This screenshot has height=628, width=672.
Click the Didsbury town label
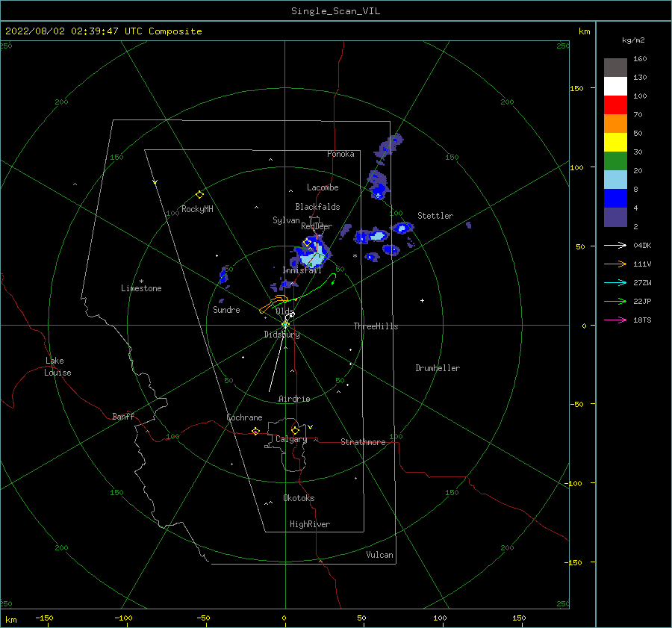tap(281, 335)
